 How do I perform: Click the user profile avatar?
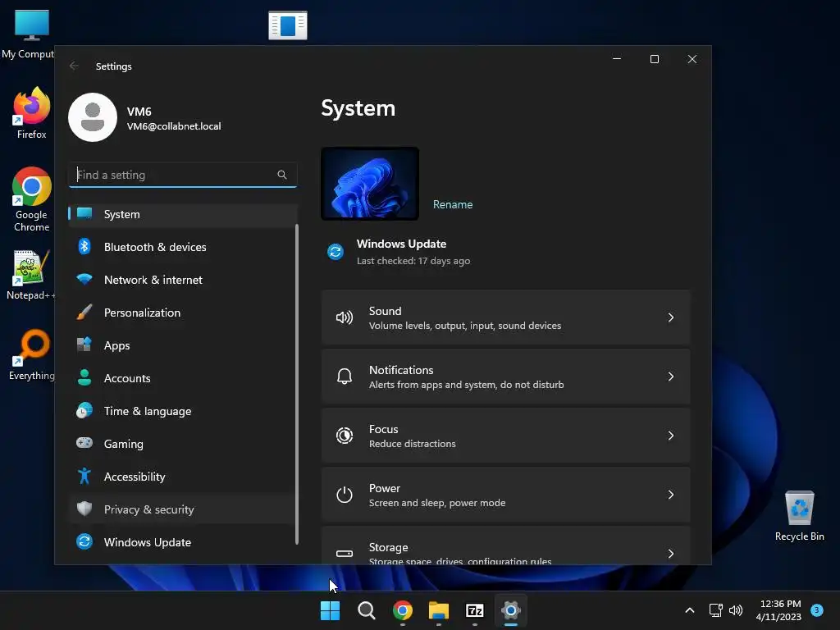(x=93, y=117)
